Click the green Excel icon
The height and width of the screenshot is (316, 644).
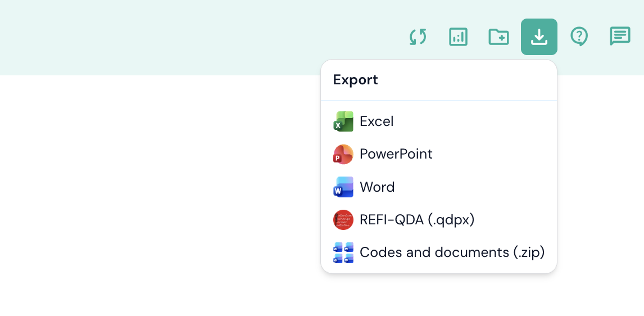pos(343,121)
